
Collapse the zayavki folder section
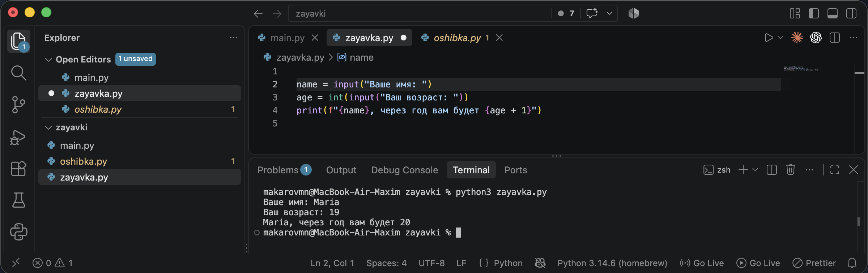click(48, 127)
